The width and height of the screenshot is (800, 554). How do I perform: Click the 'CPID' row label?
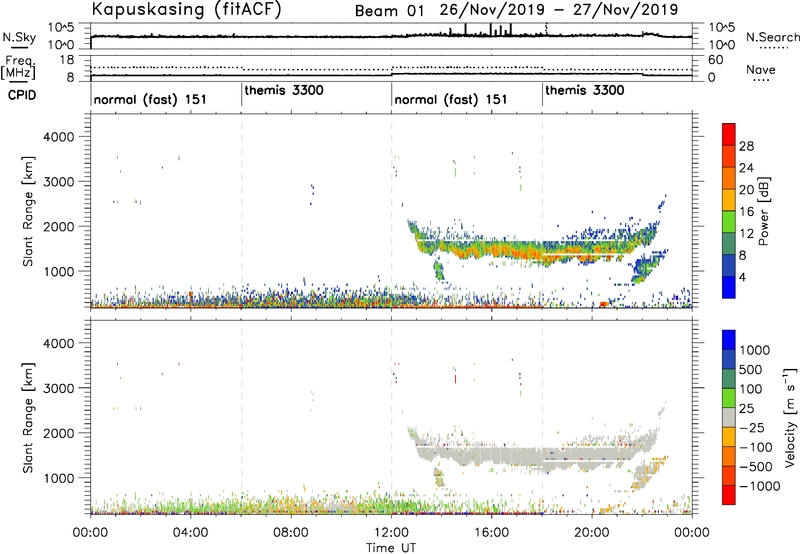point(22,95)
